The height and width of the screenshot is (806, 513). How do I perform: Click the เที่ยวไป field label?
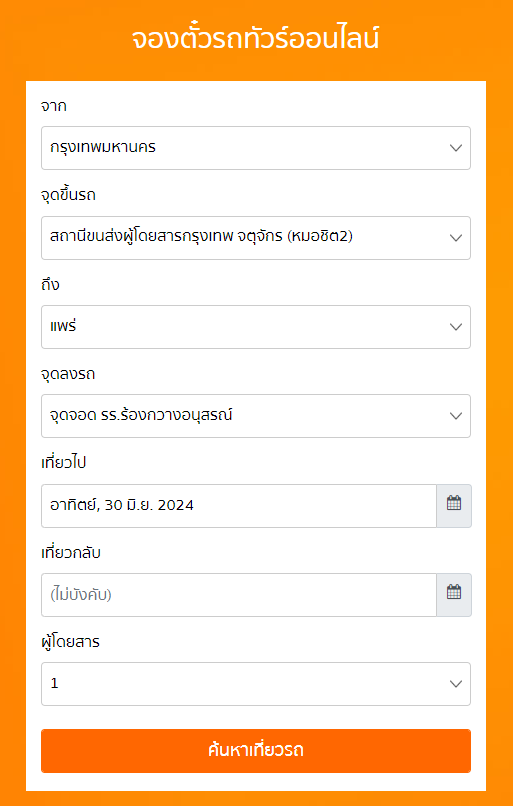click(x=63, y=463)
